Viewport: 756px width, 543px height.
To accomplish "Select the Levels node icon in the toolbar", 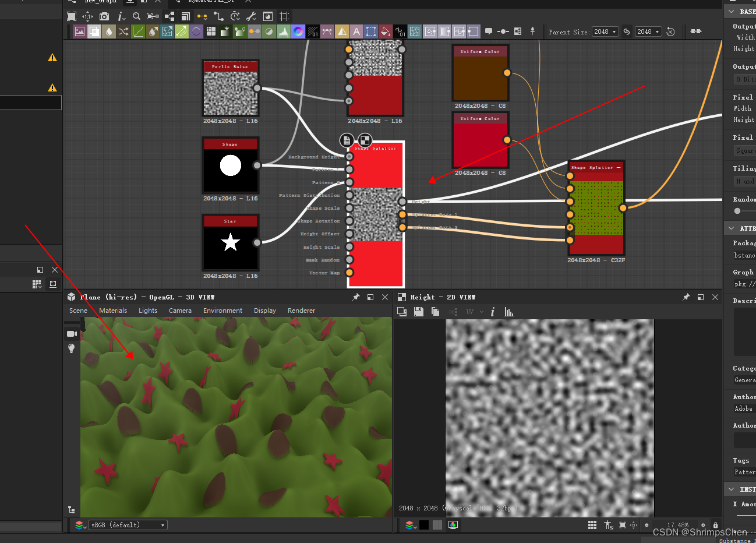I will click(137, 31).
